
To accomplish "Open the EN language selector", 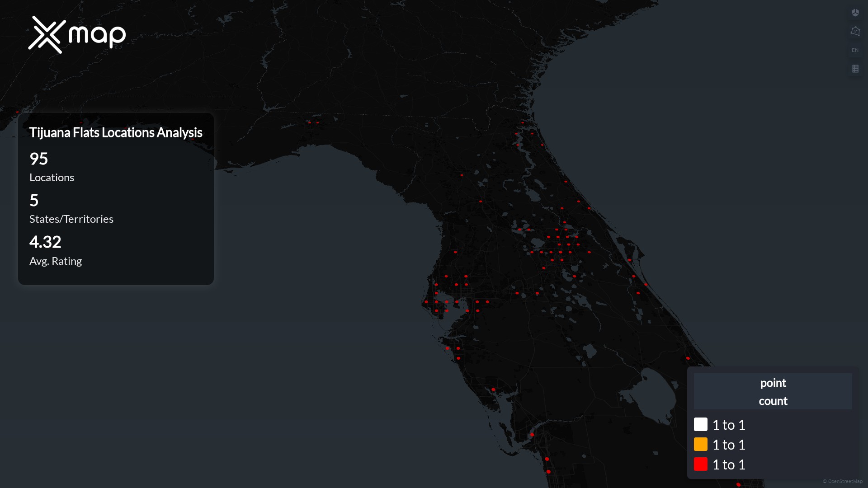I will click(x=855, y=50).
